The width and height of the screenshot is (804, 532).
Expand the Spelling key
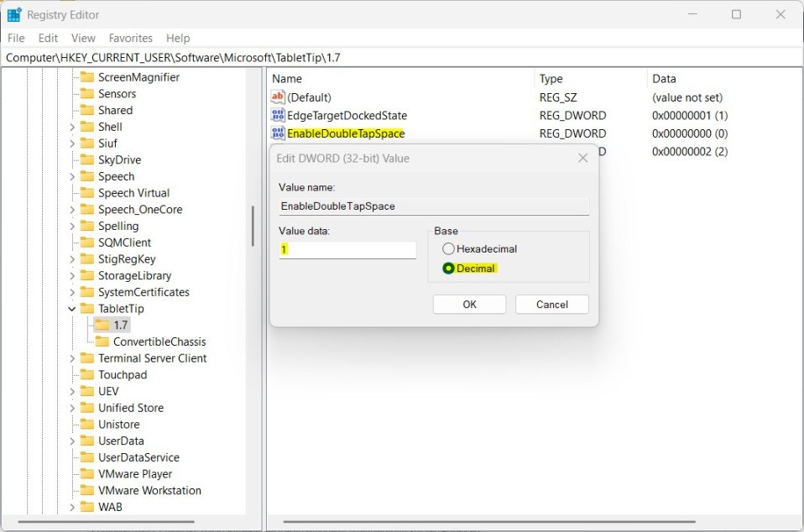[72, 226]
